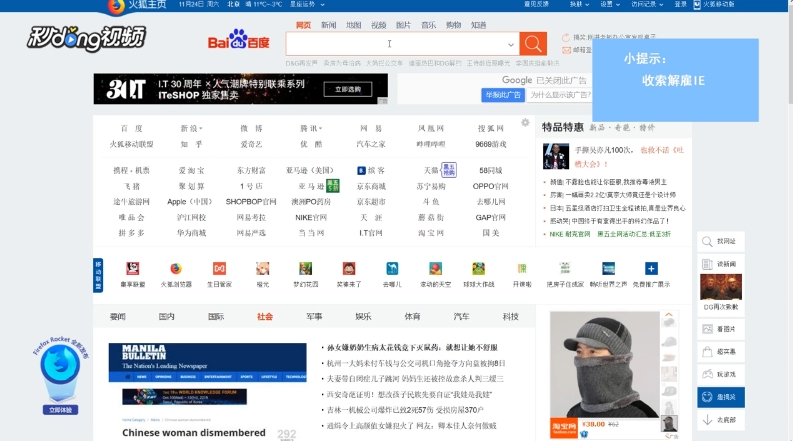The height and width of the screenshot is (441, 793).
Task: Click the 玩游戏 gamepad sidebar icon
Action: [708, 374]
